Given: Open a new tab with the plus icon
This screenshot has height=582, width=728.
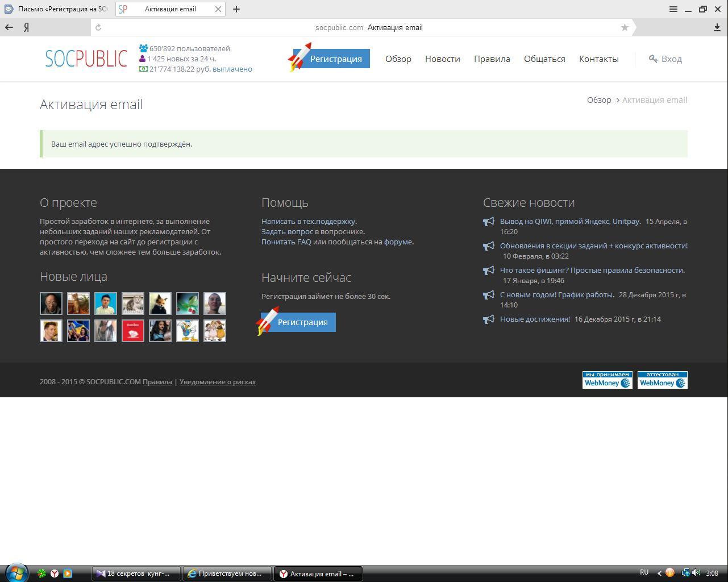Looking at the screenshot, I should click(x=236, y=9).
